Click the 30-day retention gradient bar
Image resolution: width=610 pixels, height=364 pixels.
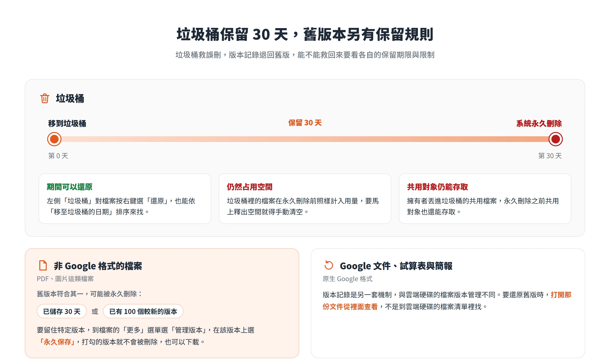305,139
